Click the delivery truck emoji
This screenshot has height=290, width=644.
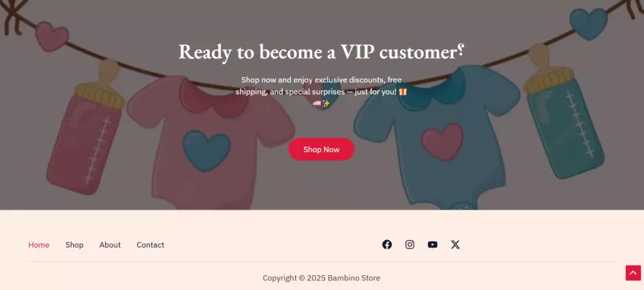click(317, 104)
